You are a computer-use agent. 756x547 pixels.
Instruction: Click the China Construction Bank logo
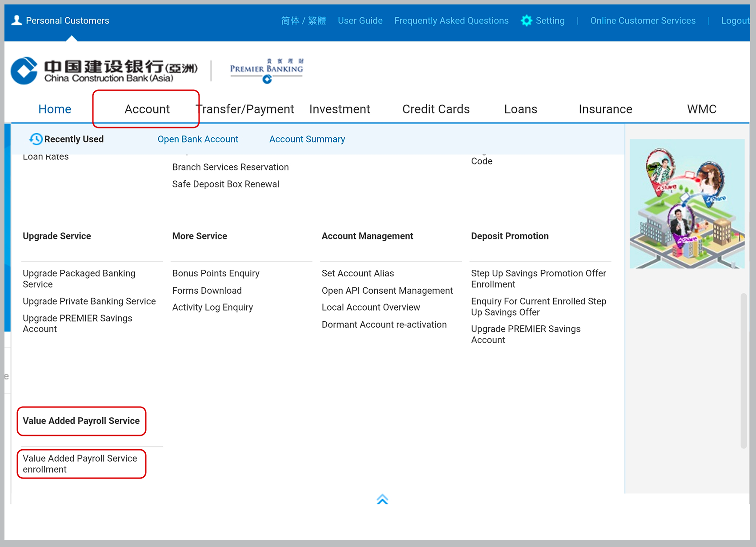pyautogui.click(x=104, y=71)
